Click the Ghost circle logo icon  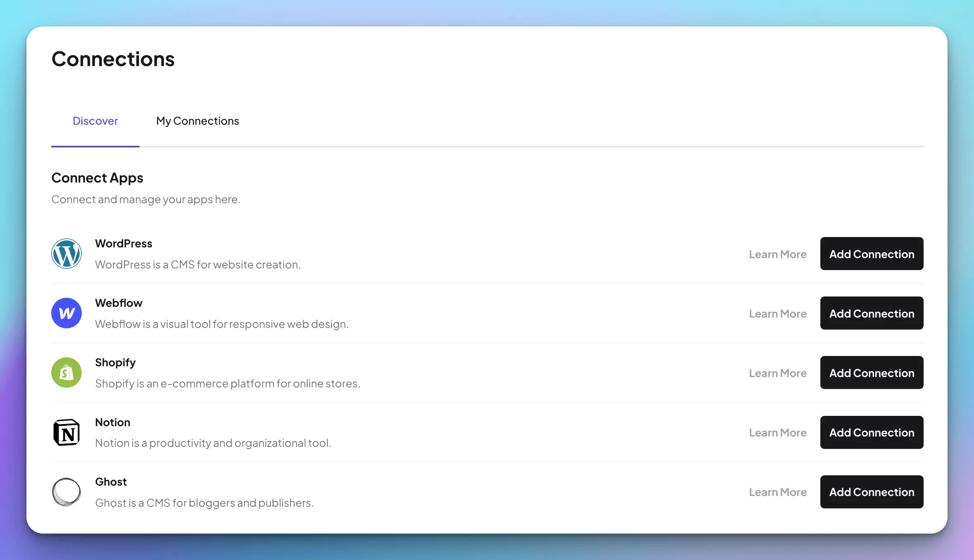(x=67, y=492)
